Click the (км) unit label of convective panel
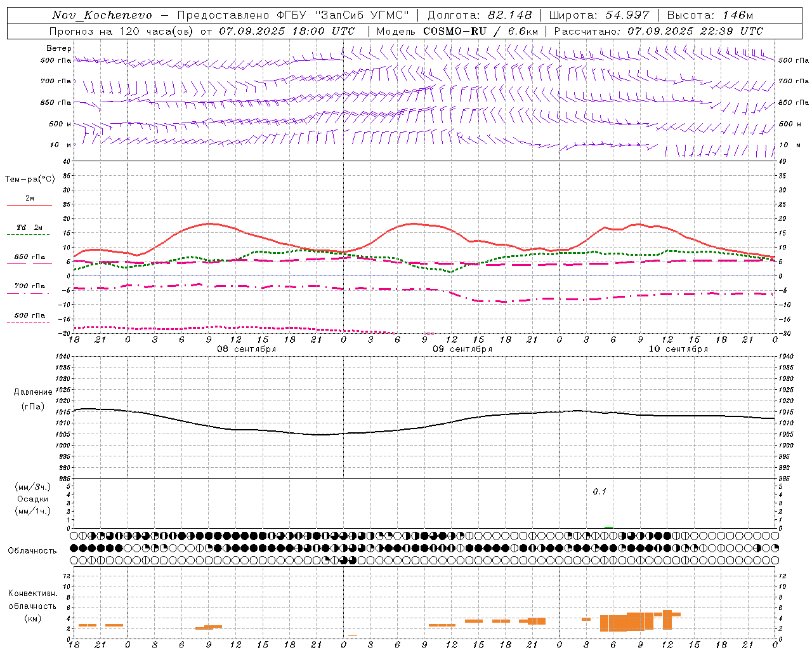 point(33,618)
